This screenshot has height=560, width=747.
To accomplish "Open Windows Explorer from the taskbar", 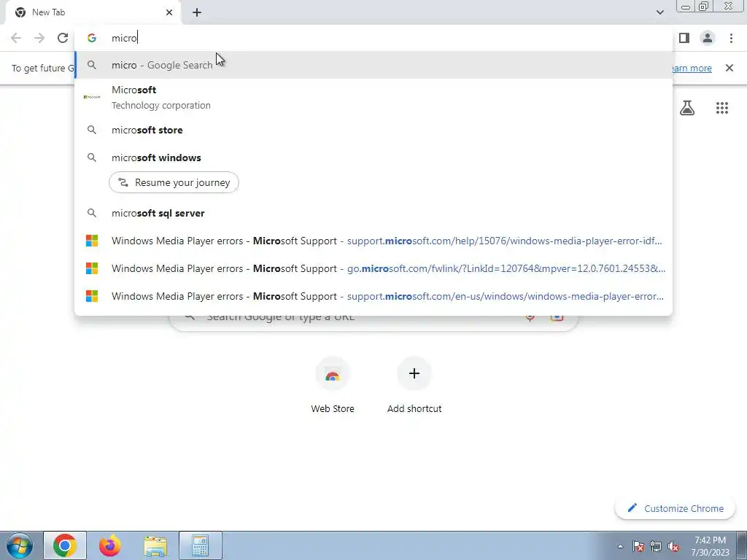I will click(155, 545).
